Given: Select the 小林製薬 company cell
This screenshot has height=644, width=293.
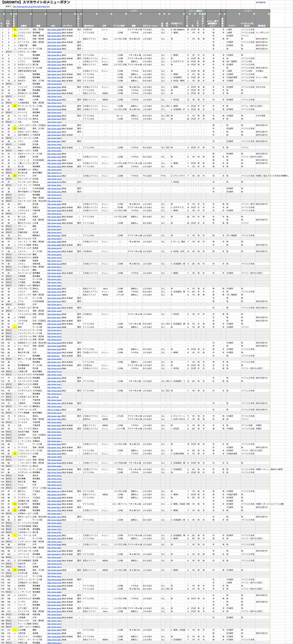Looking at the screenshot, I should tap(24, 617).
